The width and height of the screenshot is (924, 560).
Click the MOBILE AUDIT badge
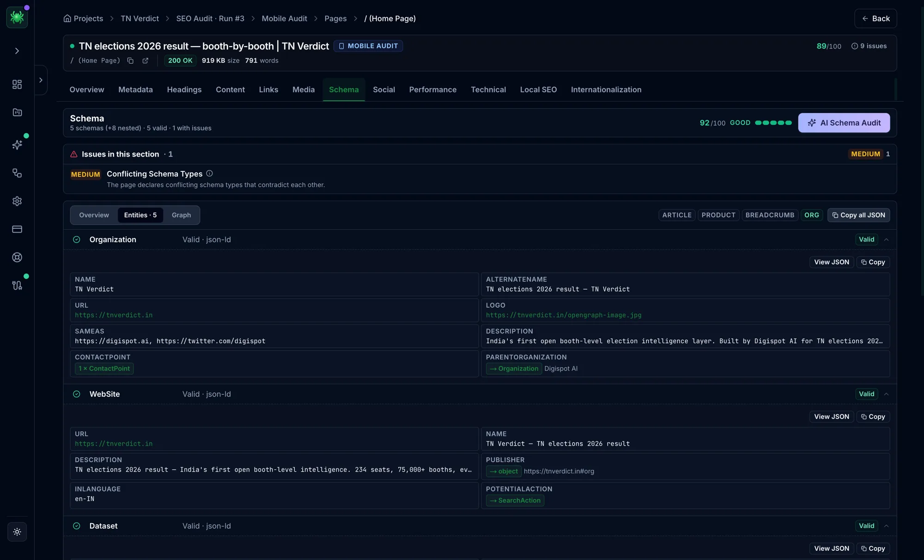tap(368, 46)
